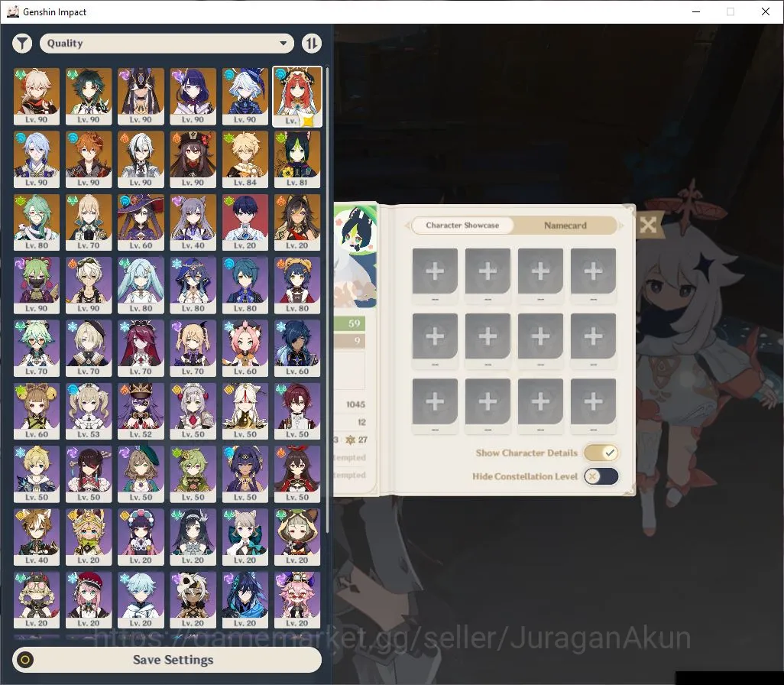Viewport: 784px width, 685px height.
Task: Select Kuki Shinobu Lv. 90 portrait
Action: [x=37, y=285]
